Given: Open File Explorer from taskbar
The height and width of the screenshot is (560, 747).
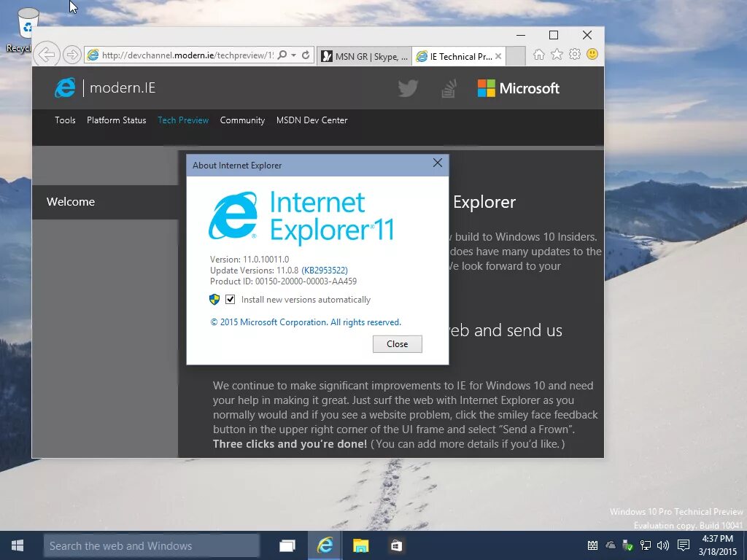Looking at the screenshot, I should 360,545.
